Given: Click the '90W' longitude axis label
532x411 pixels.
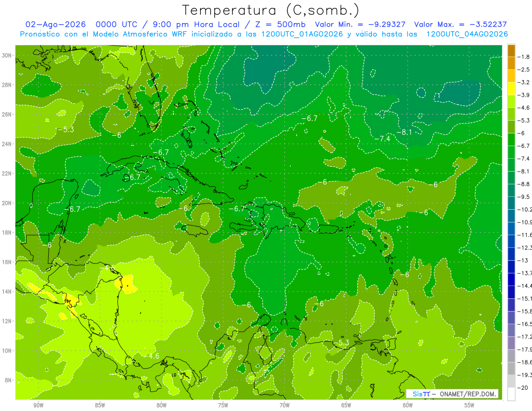Looking at the screenshot, I should [x=38, y=405].
